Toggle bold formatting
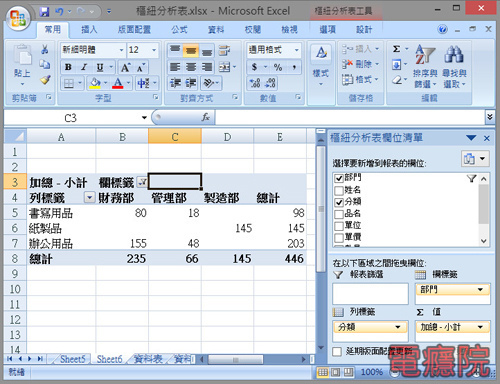Screen dimensions: 500x384 (x=68, y=67)
